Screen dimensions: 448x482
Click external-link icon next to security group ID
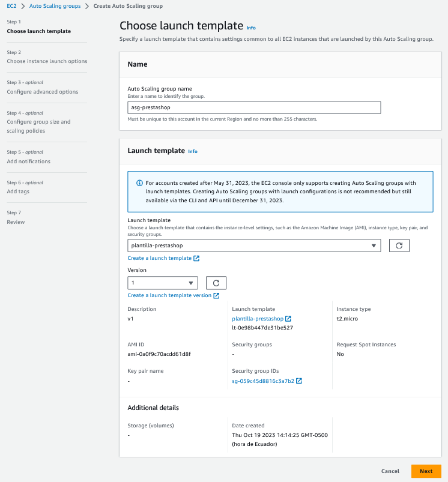[299, 381]
